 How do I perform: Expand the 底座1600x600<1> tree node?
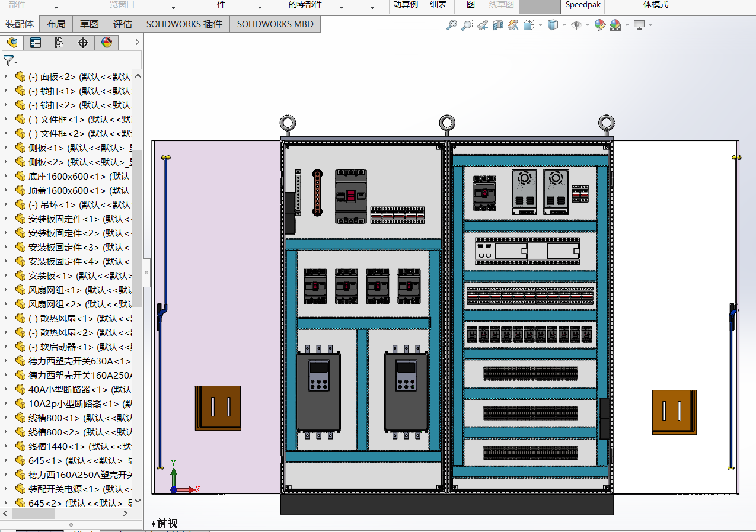click(x=6, y=176)
